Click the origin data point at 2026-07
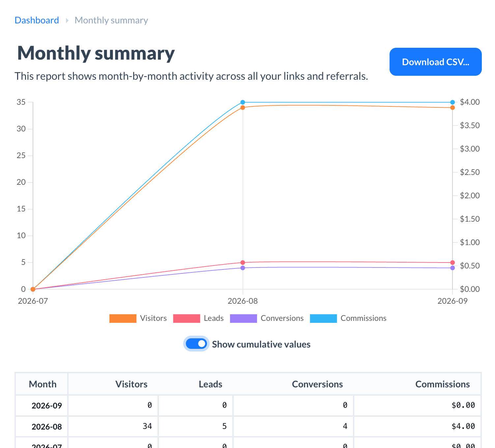495x448 pixels. pos(33,289)
